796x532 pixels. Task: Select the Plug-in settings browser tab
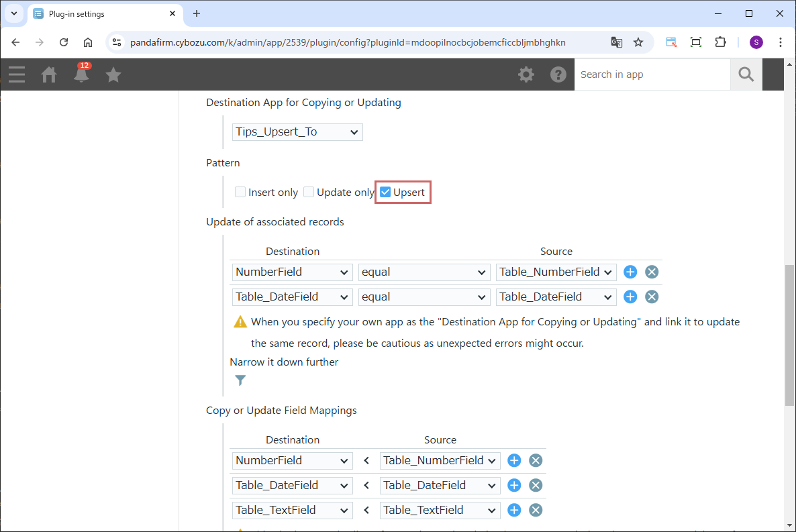[101, 13]
